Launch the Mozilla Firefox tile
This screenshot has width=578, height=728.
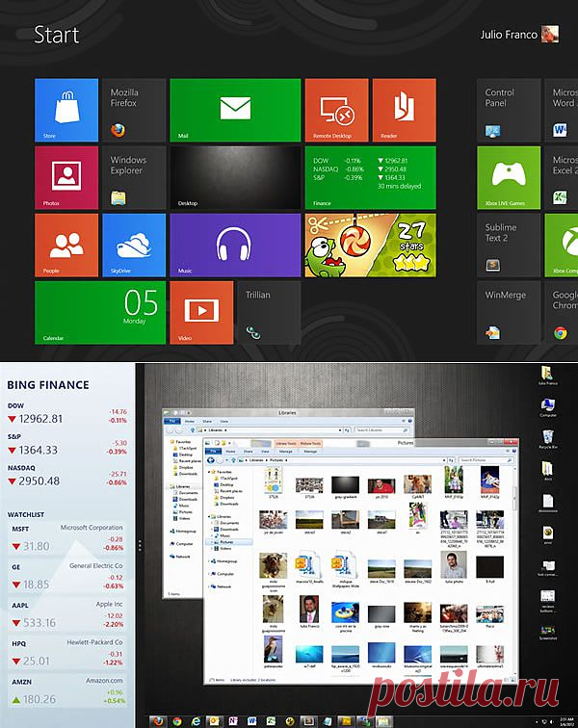pos(134,110)
